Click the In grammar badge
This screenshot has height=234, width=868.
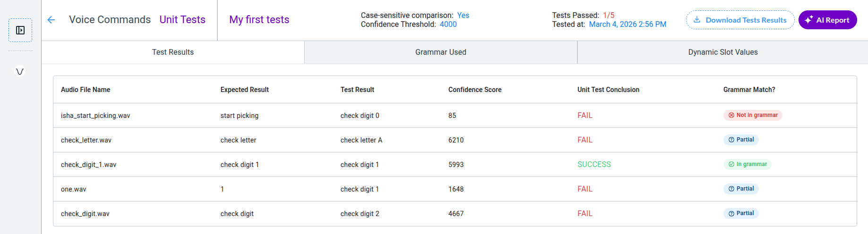pos(747,164)
